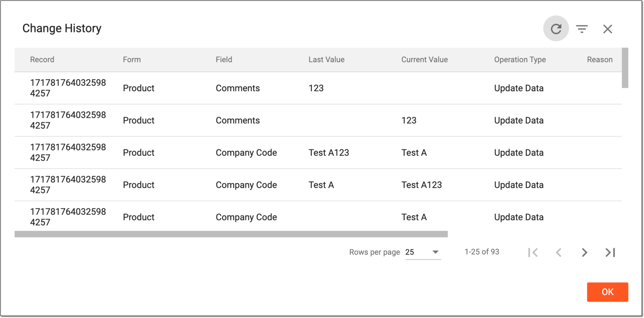Go to the previous page

pos(558,252)
